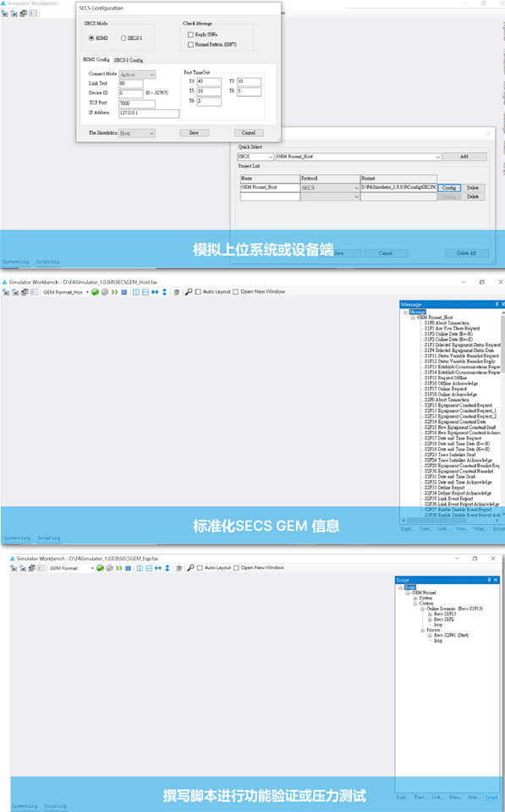The width and height of the screenshot is (505, 812).
Task: Click tile-vertical layout icon in SECSGEM_Eqp.fas toolbar
Action: coord(140,568)
